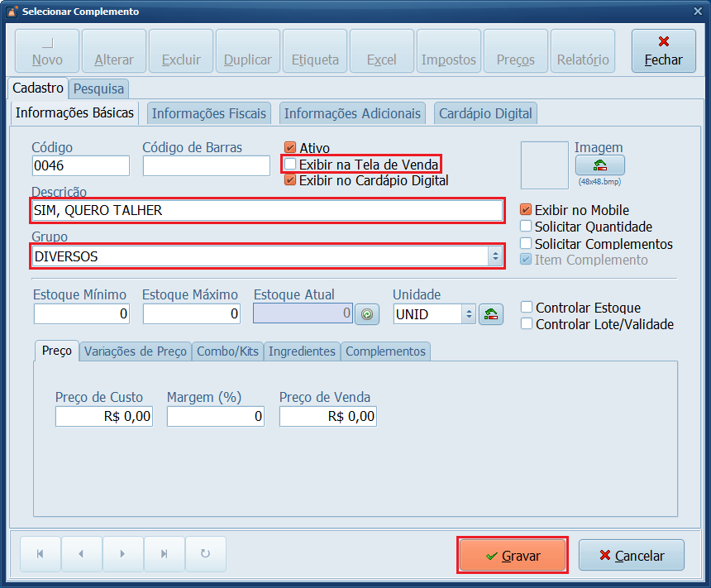Click the Descrição text field
Viewport: 711px width, 588px height.
point(266,211)
